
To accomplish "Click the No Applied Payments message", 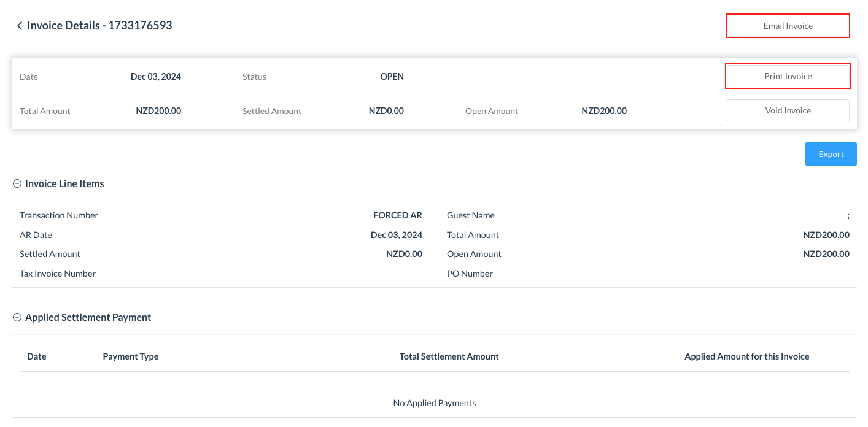I will point(434,403).
